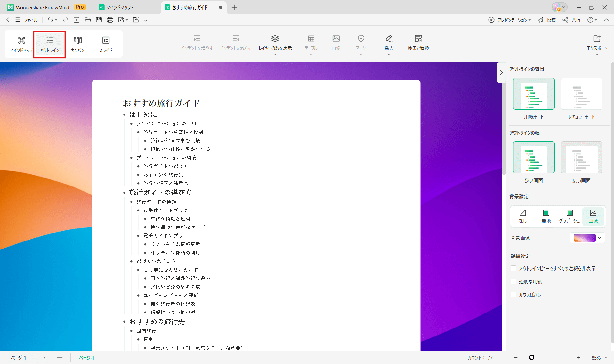Toggle the 透明な用紙 checkbox
Viewport: 614px width, 364px height.
coord(513,281)
